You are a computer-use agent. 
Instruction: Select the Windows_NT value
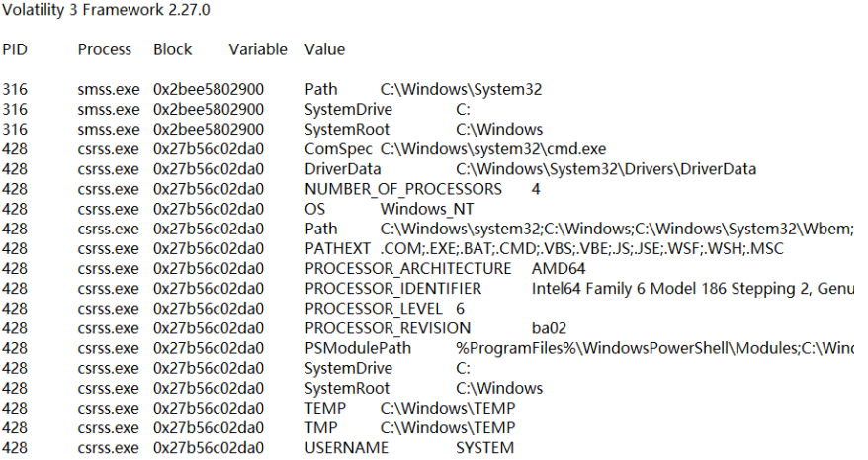tap(427, 209)
